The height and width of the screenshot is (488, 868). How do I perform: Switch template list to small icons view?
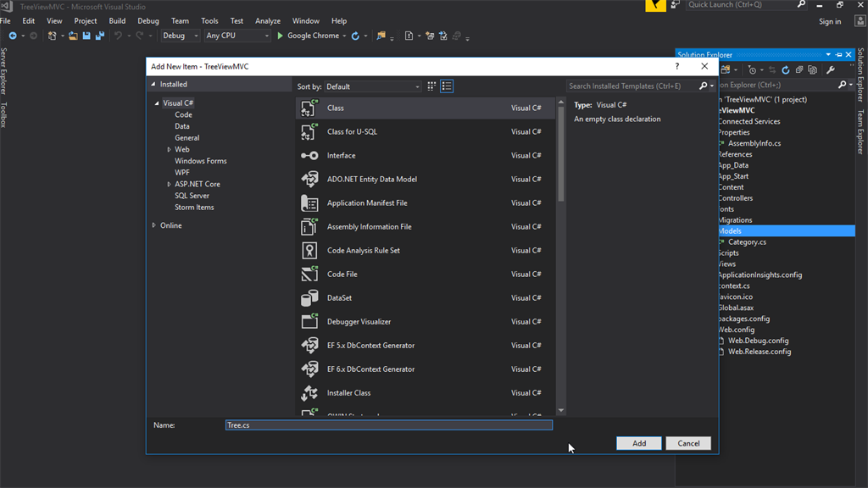pyautogui.click(x=431, y=86)
